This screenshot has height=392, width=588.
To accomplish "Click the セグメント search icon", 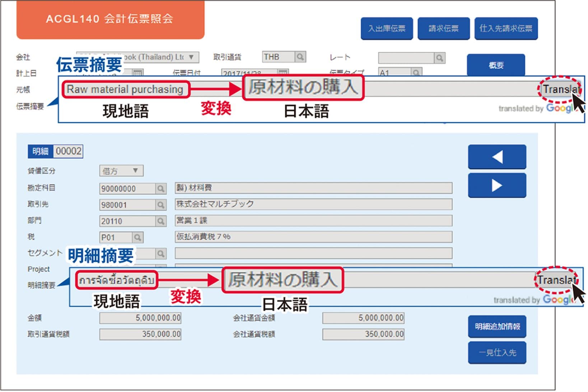I will click(x=161, y=254).
